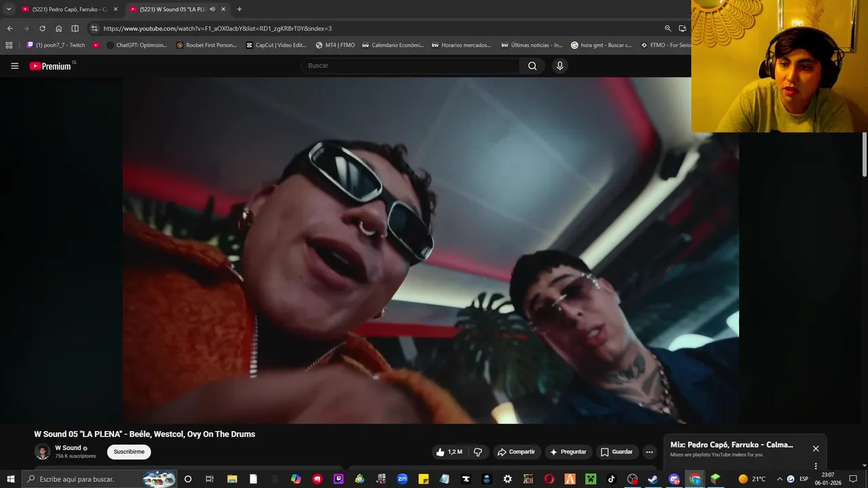Toggle the browser side panel

[x=75, y=28]
